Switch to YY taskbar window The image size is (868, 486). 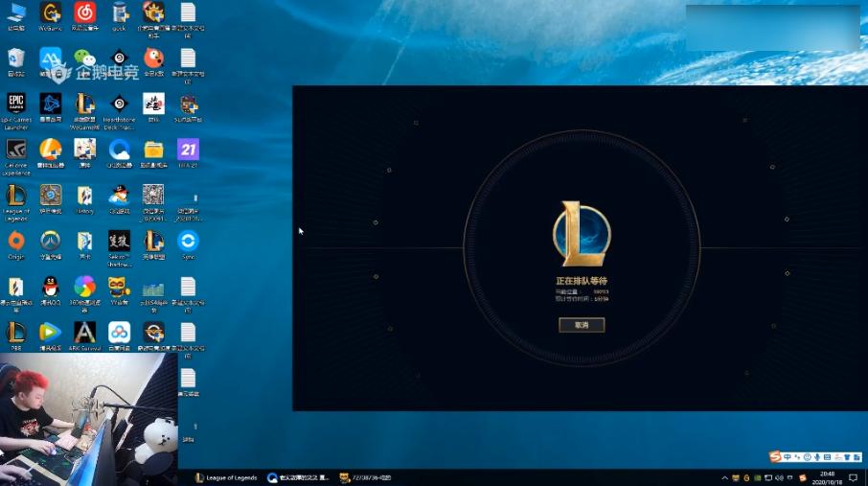coord(365,477)
